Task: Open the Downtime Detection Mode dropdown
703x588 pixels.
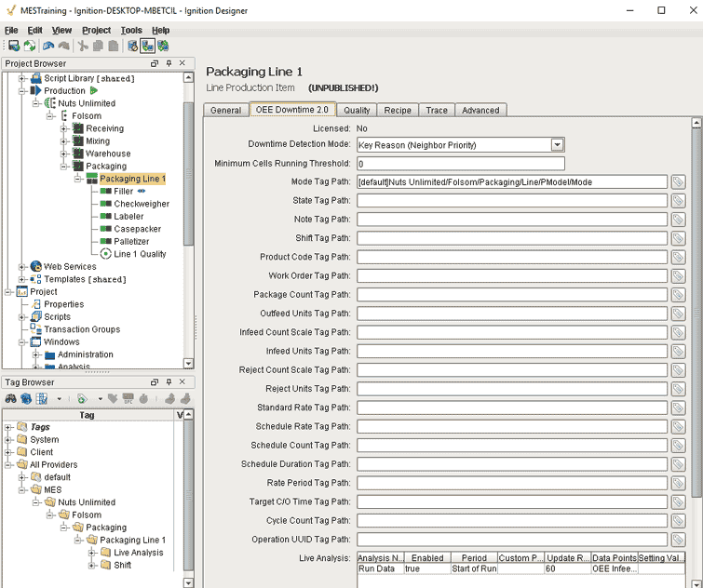Action: coord(557,144)
